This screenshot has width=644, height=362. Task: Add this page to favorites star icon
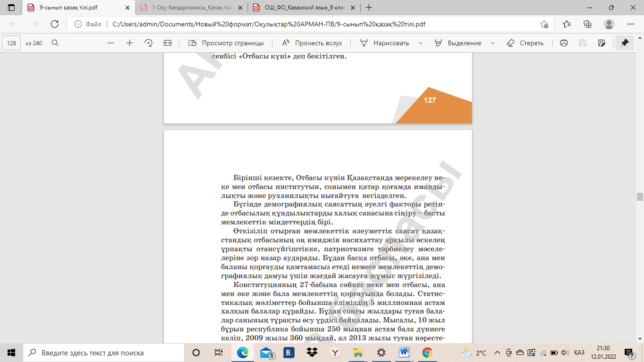[544, 24]
